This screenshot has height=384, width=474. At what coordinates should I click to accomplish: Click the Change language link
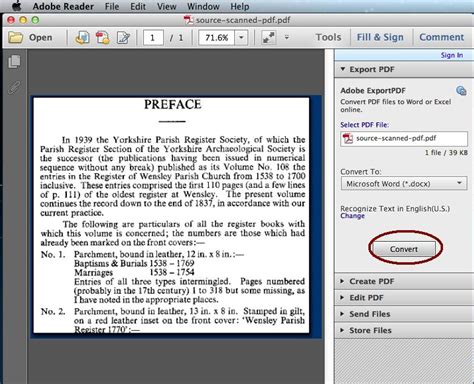pyautogui.click(x=352, y=216)
